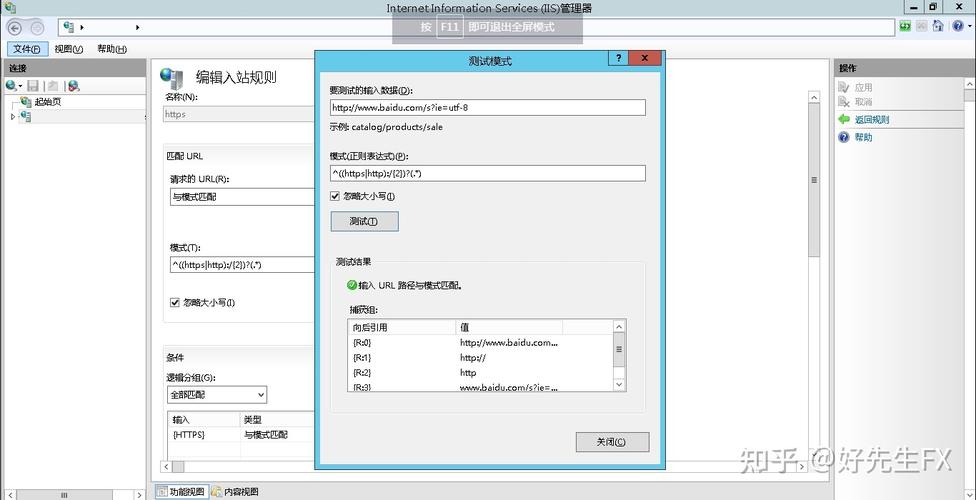Click the 值 column header in capture groups
This screenshot has height=500, width=976.
click(x=509, y=327)
